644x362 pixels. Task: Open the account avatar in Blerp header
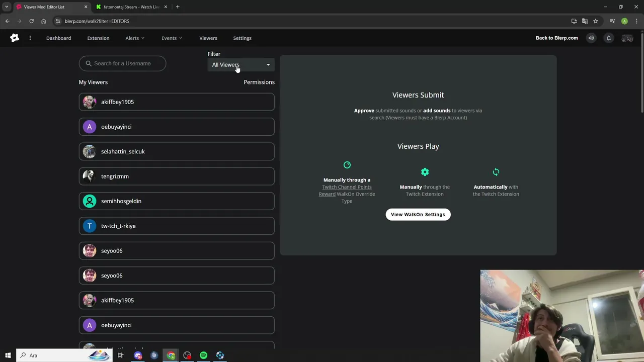coord(627,38)
